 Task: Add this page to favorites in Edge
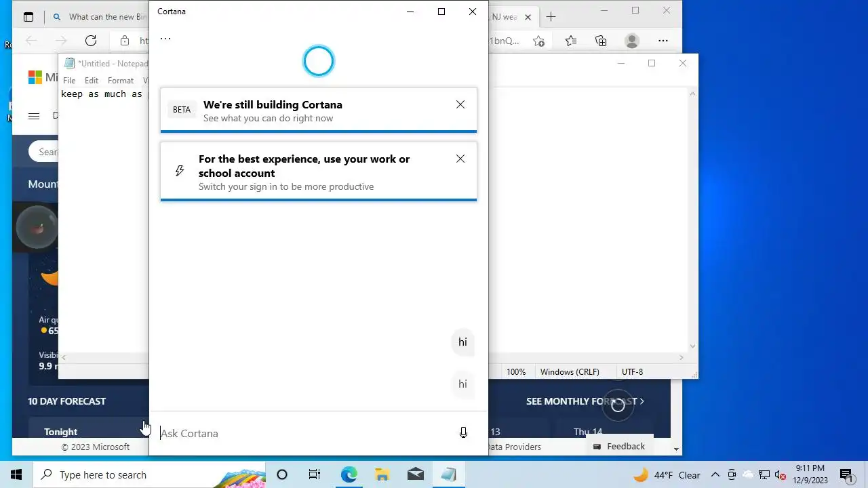click(538, 41)
